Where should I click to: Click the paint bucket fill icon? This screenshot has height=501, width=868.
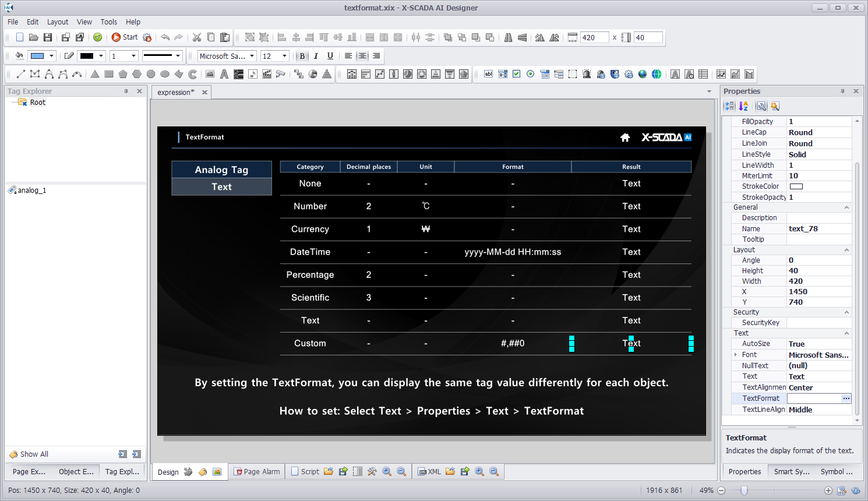click(x=19, y=56)
